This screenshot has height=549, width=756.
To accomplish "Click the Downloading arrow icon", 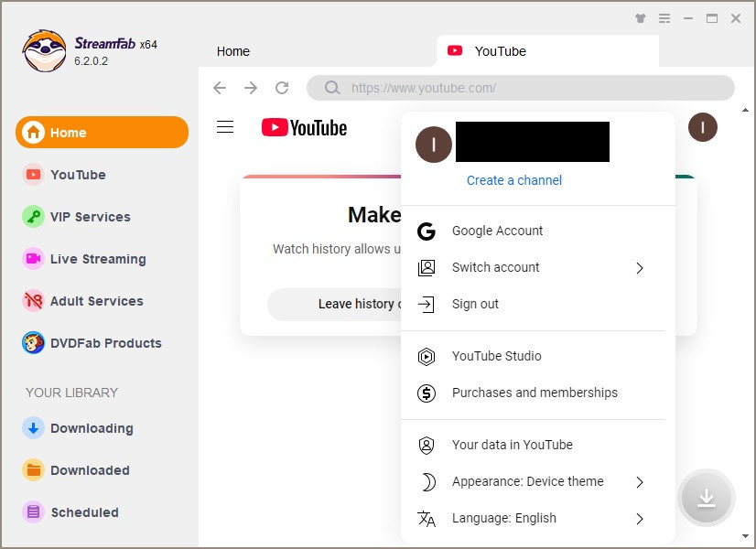I will [x=33, y=428].
